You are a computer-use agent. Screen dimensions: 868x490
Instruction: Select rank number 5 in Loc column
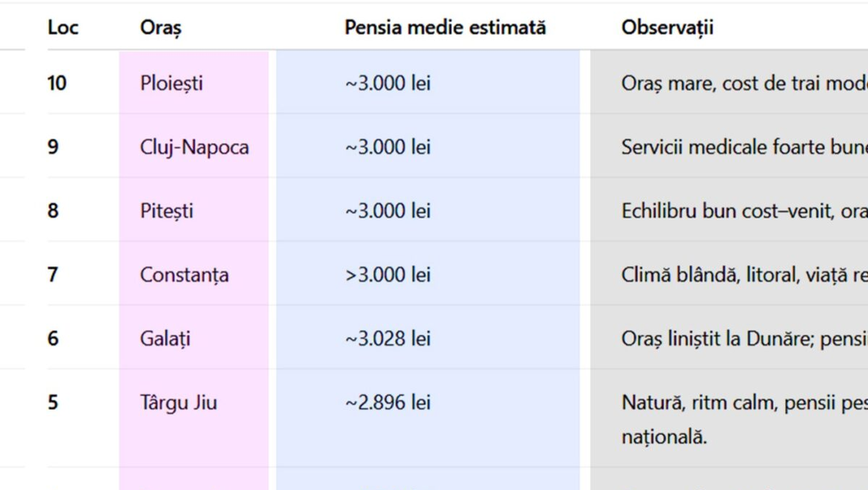point(53,403)
